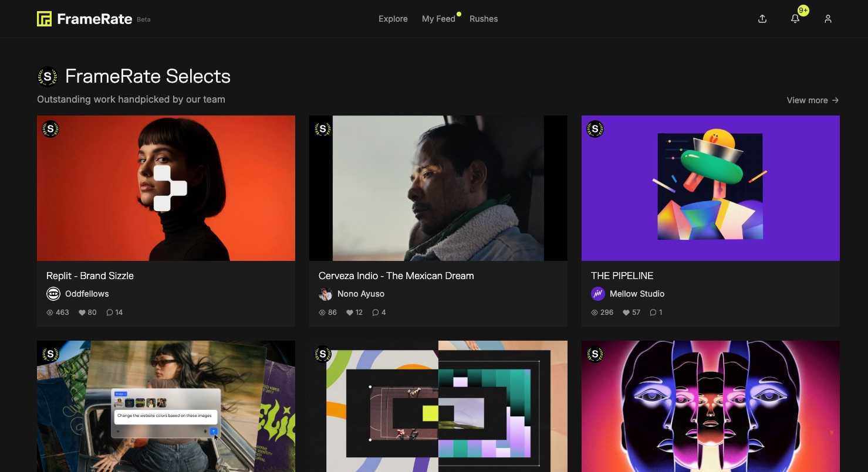The height and width of the screenshot is (472, 868).
Task: Open the website colors prompt thumbnail
Action: [166, 406]
